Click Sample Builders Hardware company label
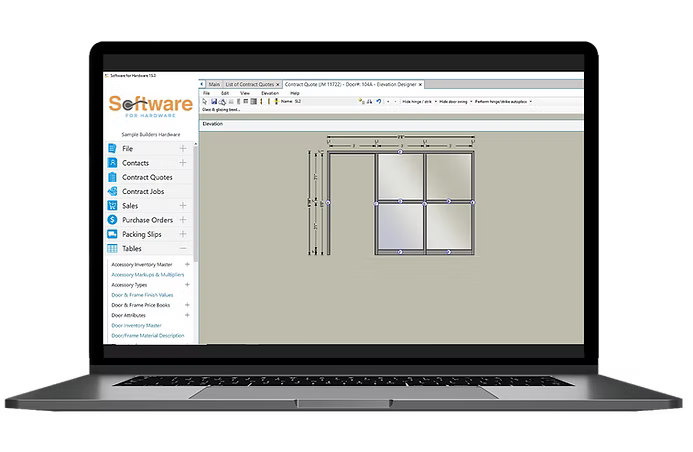Screen dimensions: 693x452 (x=151, y=134)
